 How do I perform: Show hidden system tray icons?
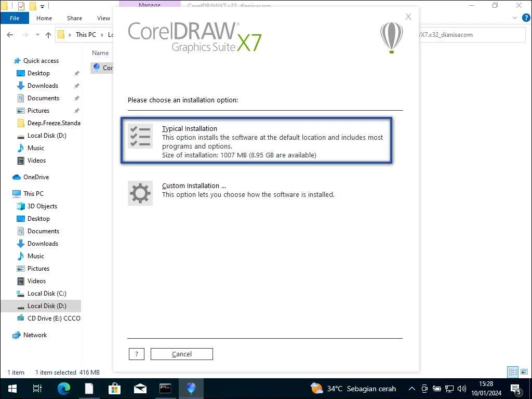412,389
